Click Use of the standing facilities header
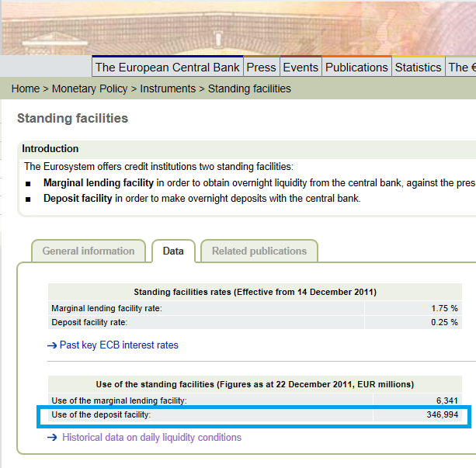Viewport: 476px width, 468px height. click(255, 384)
